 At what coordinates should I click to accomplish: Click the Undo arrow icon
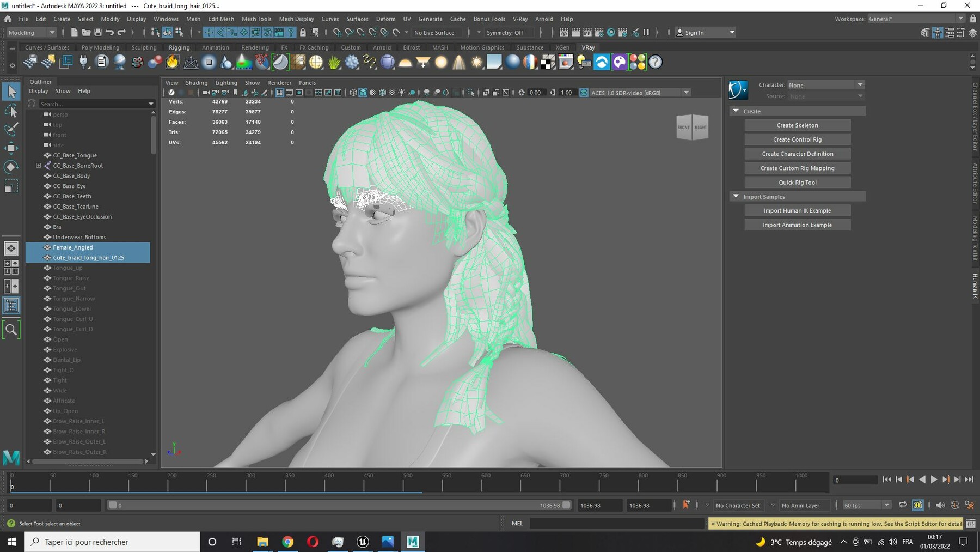[110, 33]
